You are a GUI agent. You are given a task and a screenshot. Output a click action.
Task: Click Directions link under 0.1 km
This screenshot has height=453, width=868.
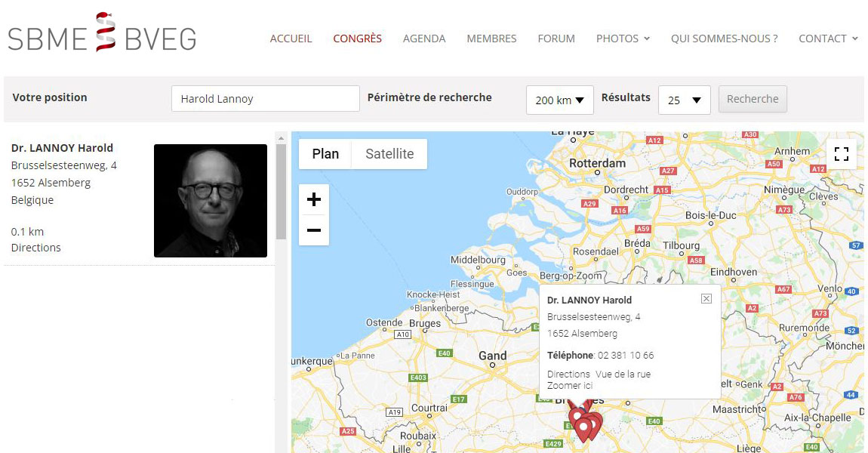click(x=36, y=248)
